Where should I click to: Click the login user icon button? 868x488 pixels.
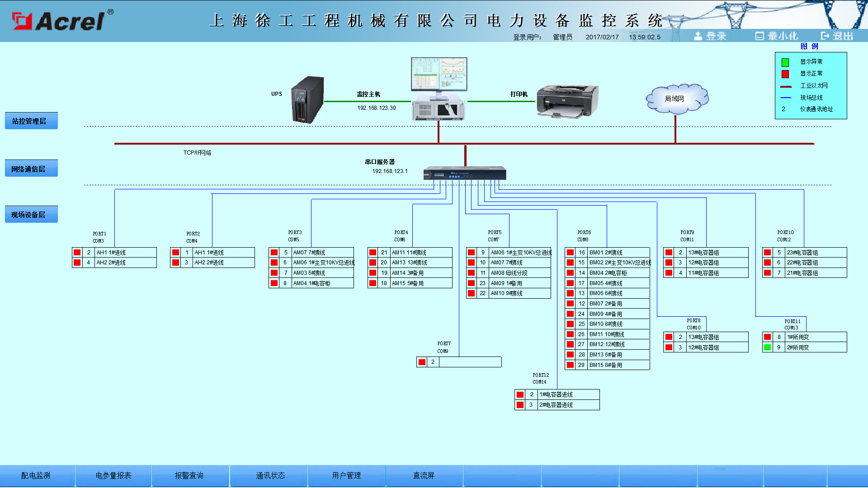point(698,36)
